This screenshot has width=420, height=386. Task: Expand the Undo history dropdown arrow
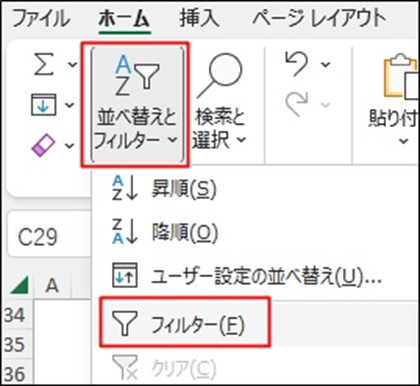(326, 64)
